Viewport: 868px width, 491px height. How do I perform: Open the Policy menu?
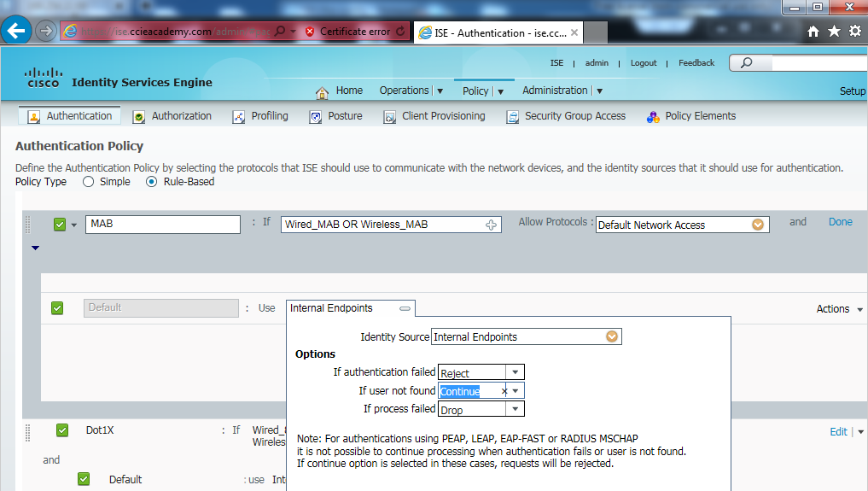click(483, 91)
